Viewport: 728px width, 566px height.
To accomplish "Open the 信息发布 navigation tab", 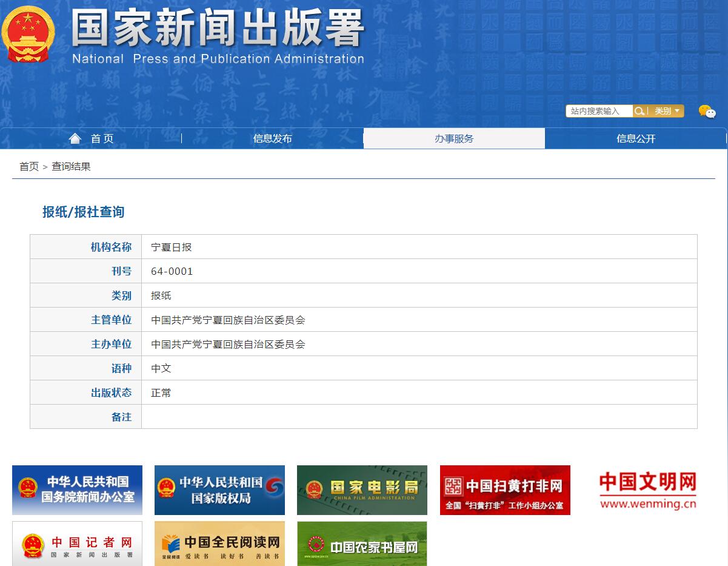I will click(x=272, y=138).
